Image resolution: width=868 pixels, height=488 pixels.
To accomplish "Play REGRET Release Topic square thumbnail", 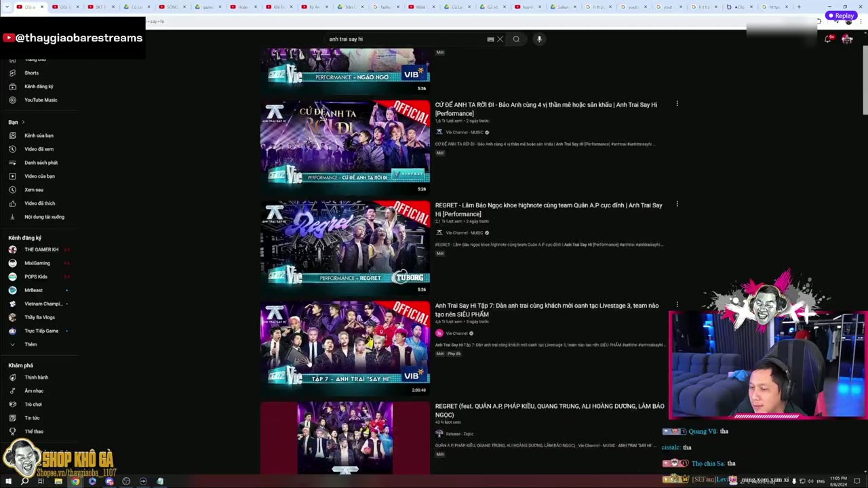I will point(345,438).
